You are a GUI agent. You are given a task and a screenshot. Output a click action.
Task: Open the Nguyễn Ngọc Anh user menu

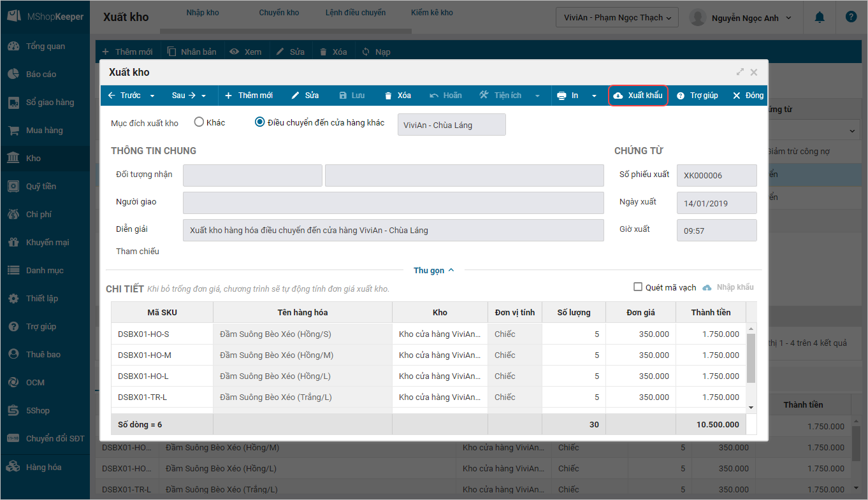point(741,17)
